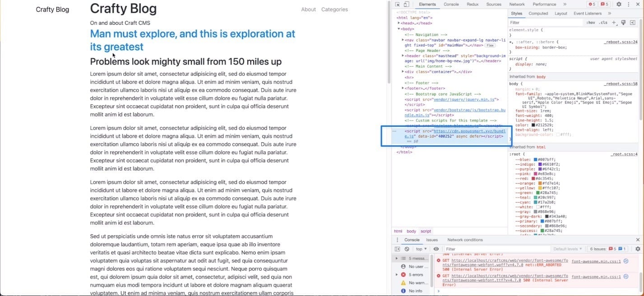Click the About link in navbar
Viewport: 644px width, 296px height.
pos(308,9)
